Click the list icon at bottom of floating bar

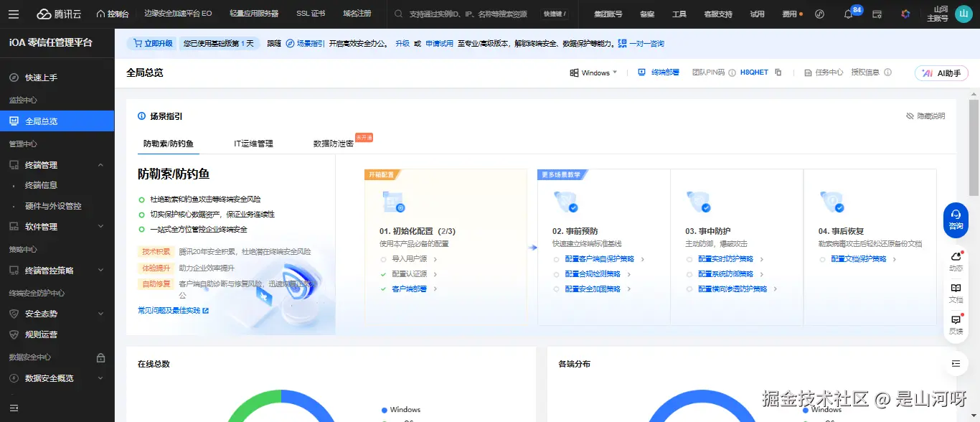coord(956,364)
